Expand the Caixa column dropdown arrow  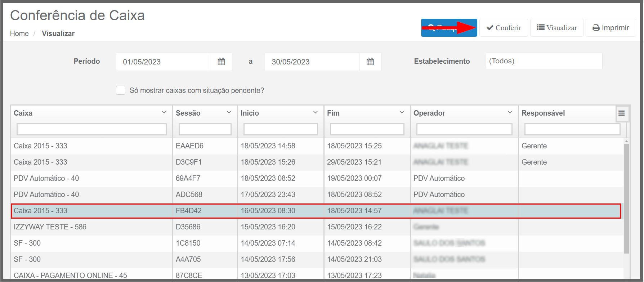point(164,113)
